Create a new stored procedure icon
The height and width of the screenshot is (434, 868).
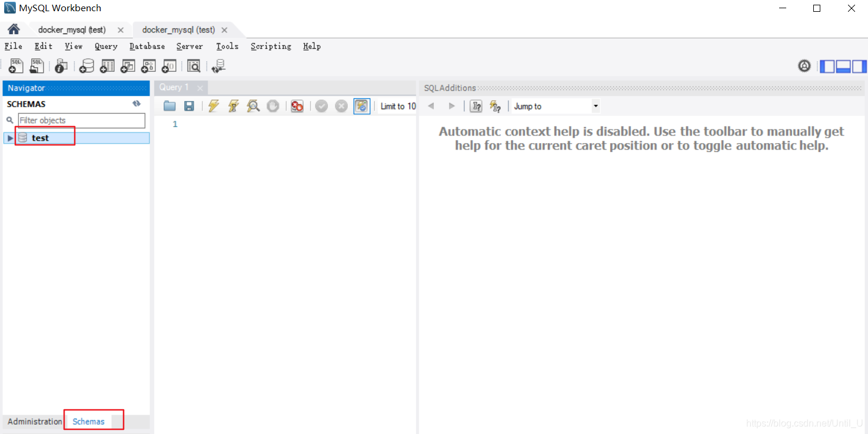(148, 66)
